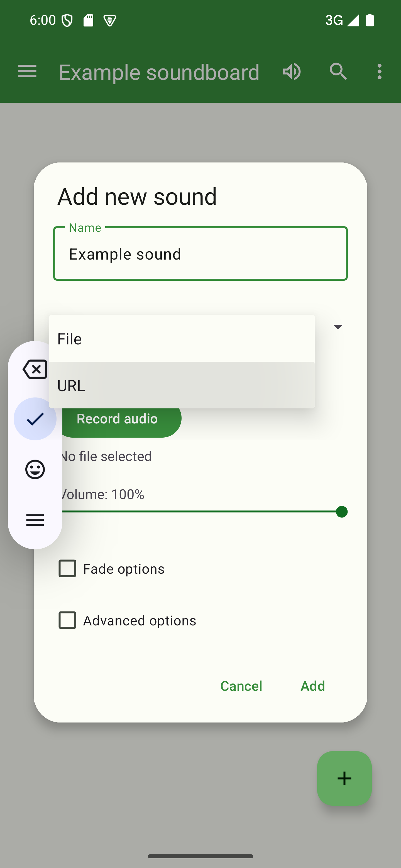Open the hamburger navigation menu
Screen dimensions: 401x868
click(27, 71)
